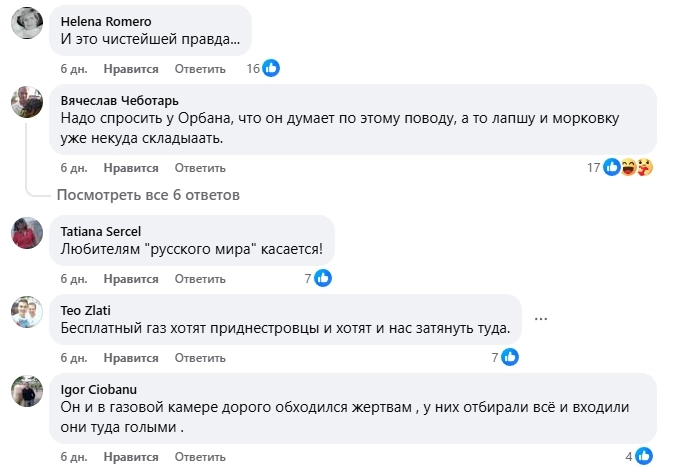
Task: Open Вячеслав Чеботарь's avatar
Action: (x=27, y=102)
